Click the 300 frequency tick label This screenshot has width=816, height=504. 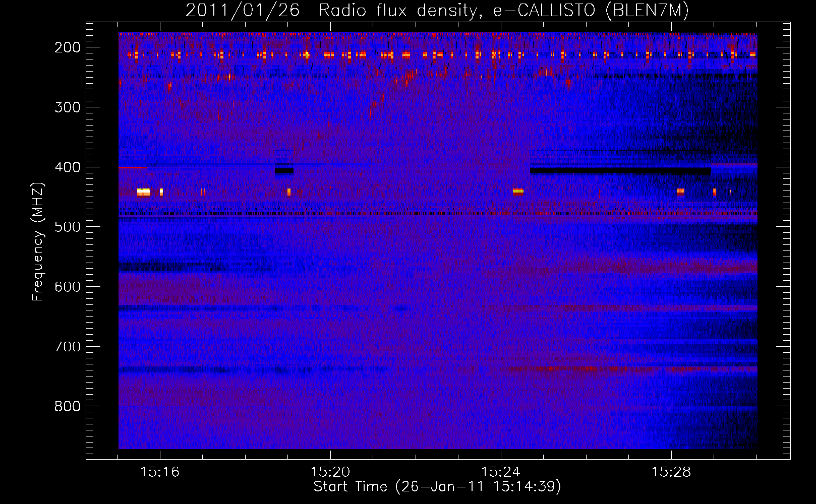[68, 107]
